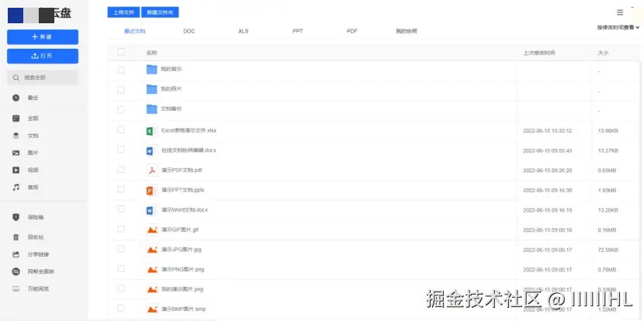Image resolution: width=644 pixels, height=321 pixels.
Task: Open the 视频 video play icon in sidebar
Action: tap(16, 170)
